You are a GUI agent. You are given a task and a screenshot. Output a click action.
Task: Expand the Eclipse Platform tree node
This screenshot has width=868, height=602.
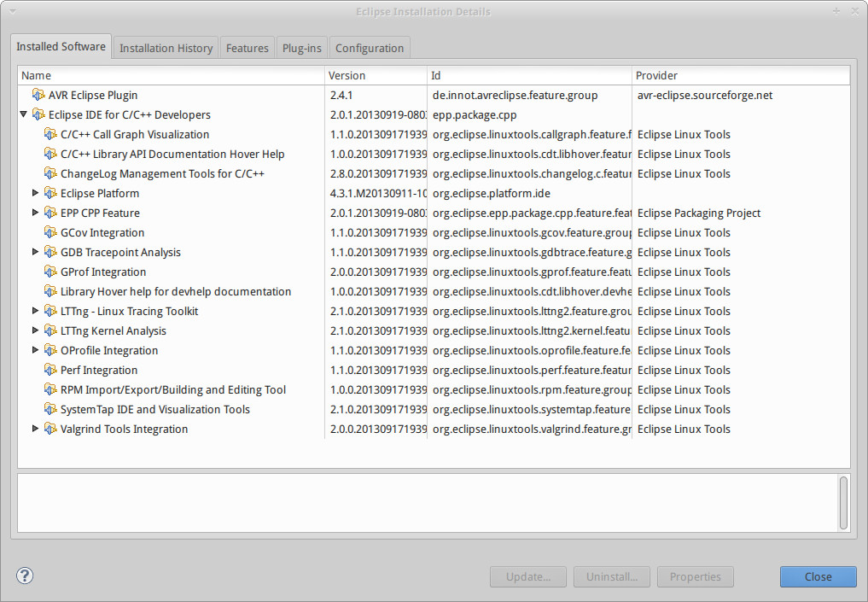[36, 193]
